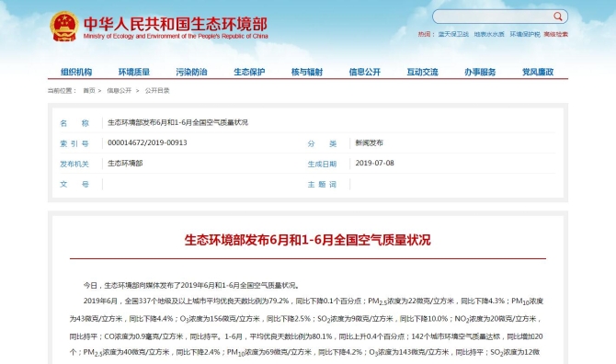Go to 公开目录 in the breadcrumb
The height and width of the screenshot is (364, 616).
(x=157, y=91)
